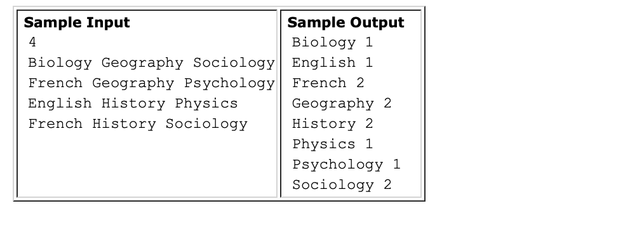Click the empty area below input lines
This screenshot has width=644, height=229.
[147, 165]
